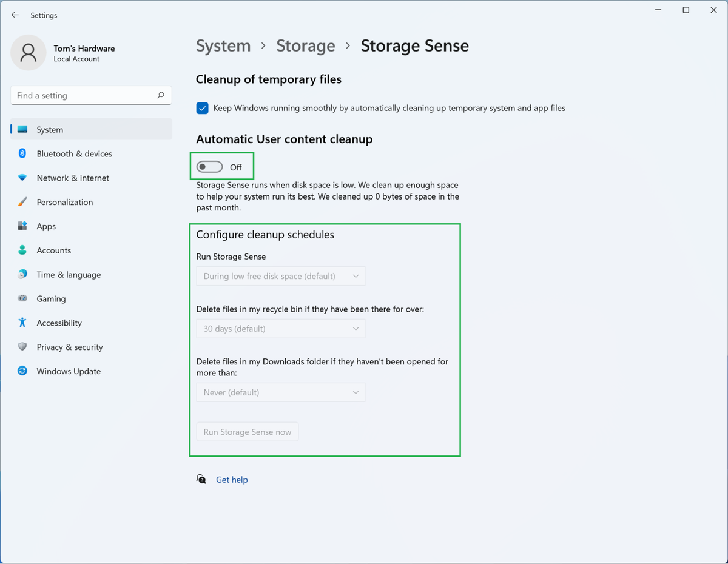This screenshot has height=564, width=728.
Task: Open the recycle bin deletion period dropdown
Action: point(280,328)
